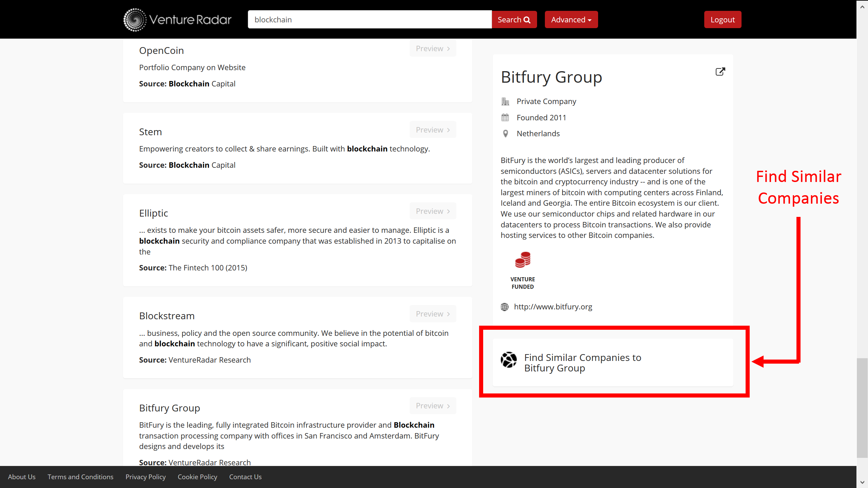Viewport: 868px width, 488px height.
Task: Click the Venture Funded coins icon
Action: [522, 259]
